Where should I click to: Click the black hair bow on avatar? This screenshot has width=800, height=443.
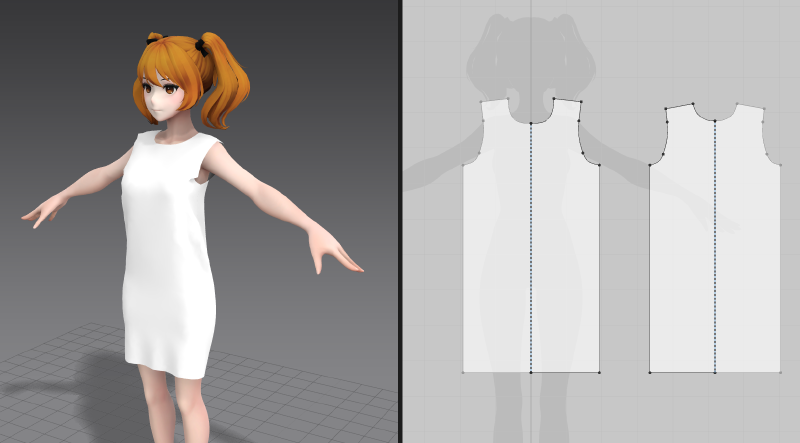click(207, 46)
